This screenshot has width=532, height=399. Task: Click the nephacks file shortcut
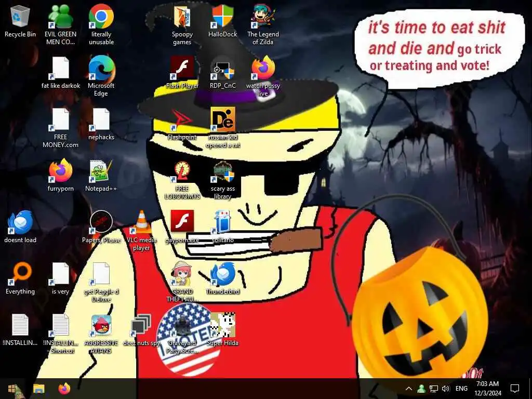(x=101, y=125)
